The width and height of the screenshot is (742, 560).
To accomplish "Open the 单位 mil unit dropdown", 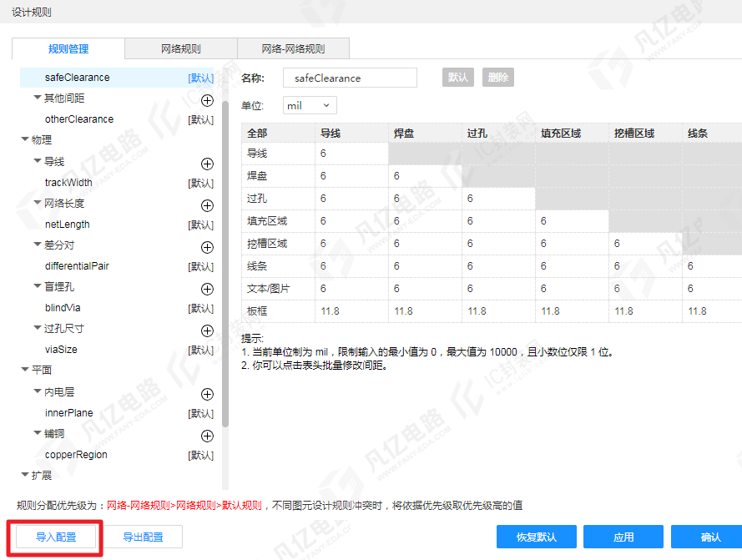I will click(x=310, y=105).
